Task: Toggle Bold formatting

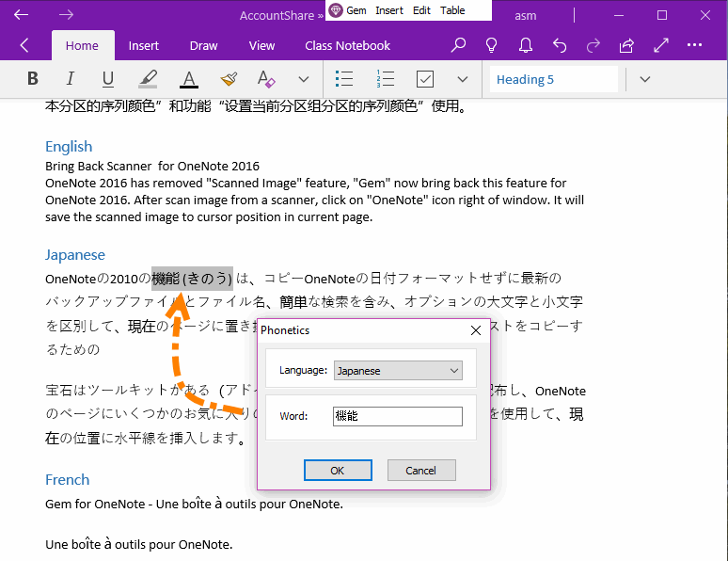Action: click(x=33, y=78)
